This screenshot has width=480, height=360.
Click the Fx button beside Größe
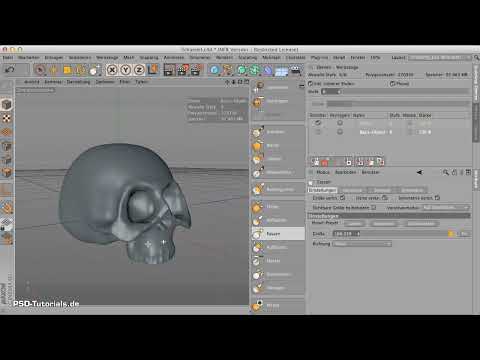[464, 234]
